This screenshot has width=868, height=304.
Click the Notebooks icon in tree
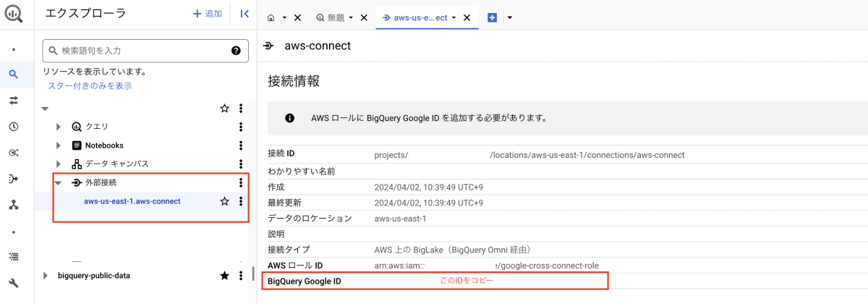click(x=77, y=145)
